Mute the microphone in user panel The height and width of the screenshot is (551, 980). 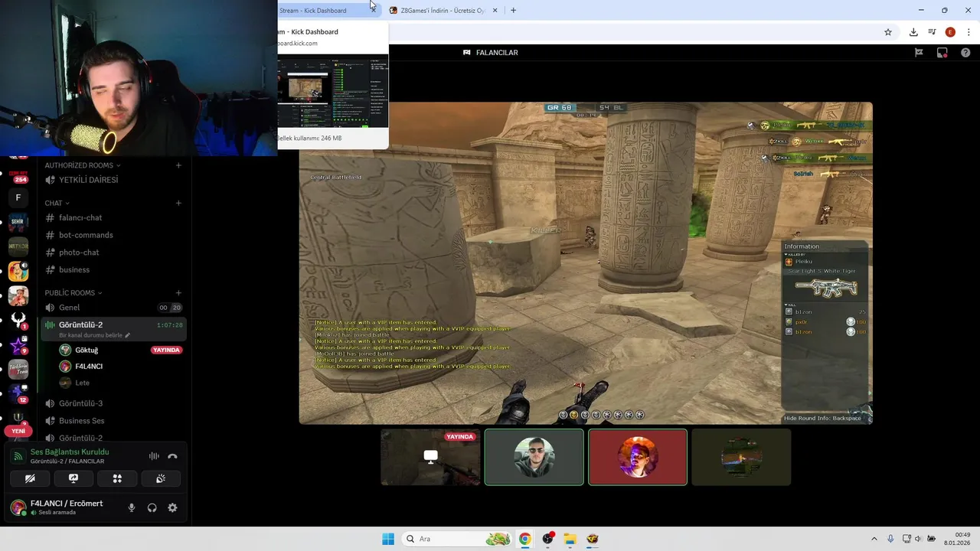pos(132,507)
